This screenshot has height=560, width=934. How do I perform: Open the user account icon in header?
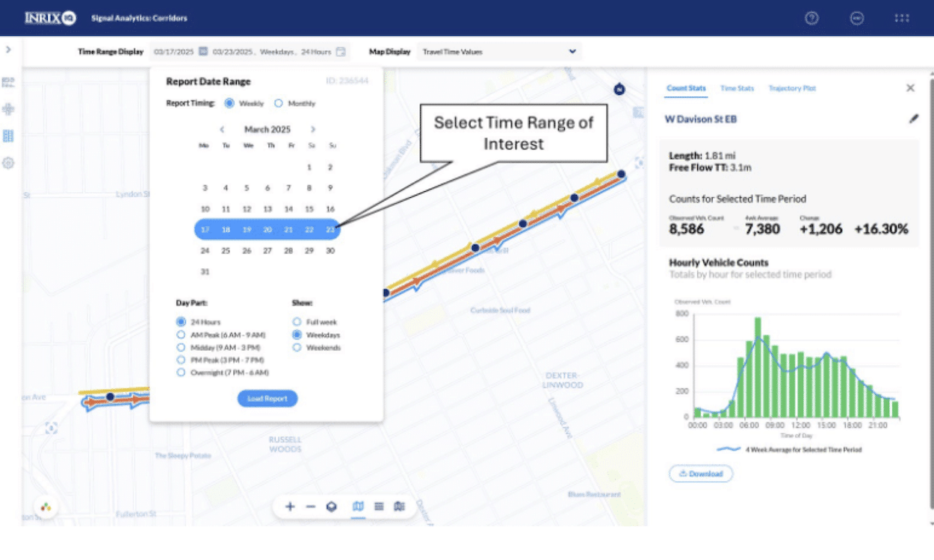[x=857, y=19]
